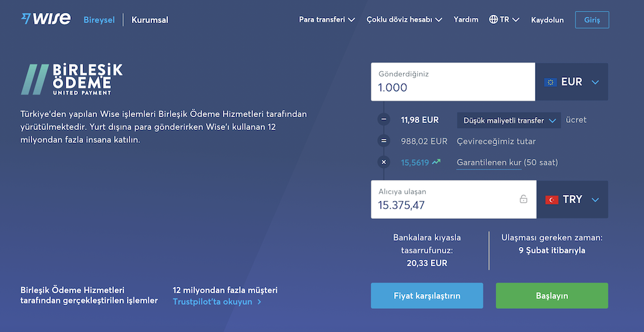Screen dimensions: 644x332
Task: Click the Garantilenen kur link
Action: [x=489, y=163]
